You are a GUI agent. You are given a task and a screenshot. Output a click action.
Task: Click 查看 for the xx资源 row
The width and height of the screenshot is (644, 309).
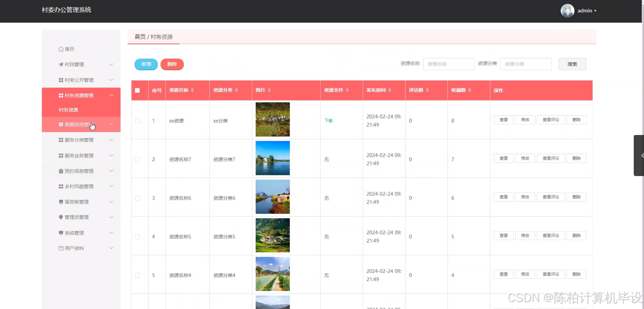pos(504,120)
